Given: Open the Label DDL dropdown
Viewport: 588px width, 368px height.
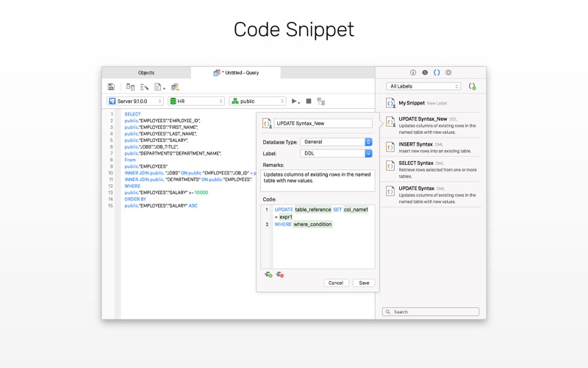Looking at the screenshot, I should [336, 153].
